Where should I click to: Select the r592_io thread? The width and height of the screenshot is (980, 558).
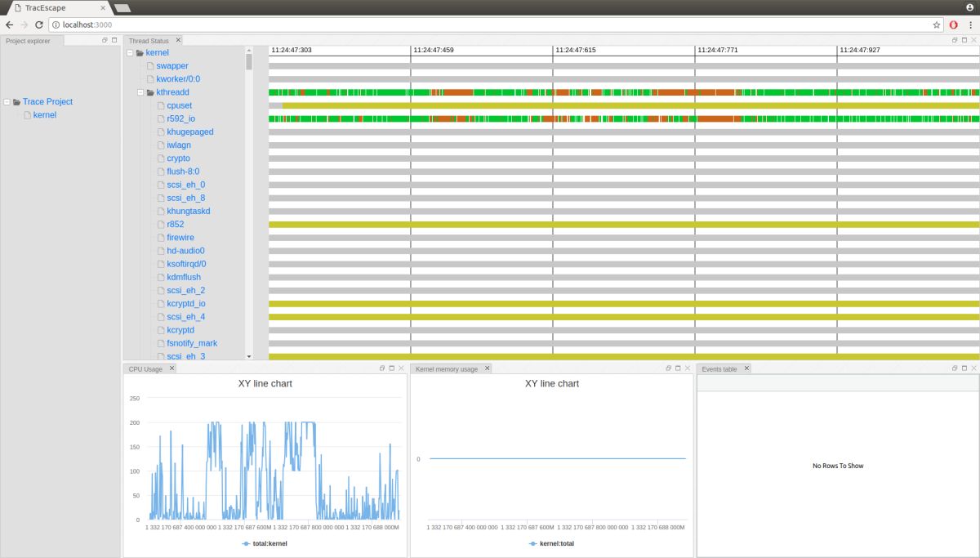[180, 118]
